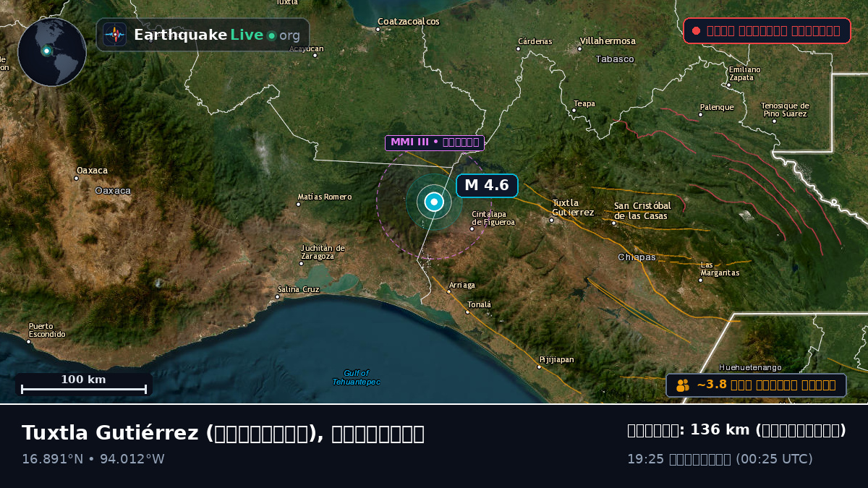Click the Puerto Escondido city label
The width and height of the screenshot is (868, 488).
(47, 330)
